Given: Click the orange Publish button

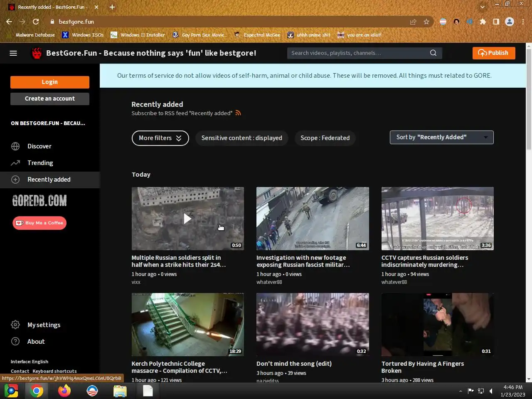Looking at the screenshot, I should pyautogui.click(x=494, y=53).
